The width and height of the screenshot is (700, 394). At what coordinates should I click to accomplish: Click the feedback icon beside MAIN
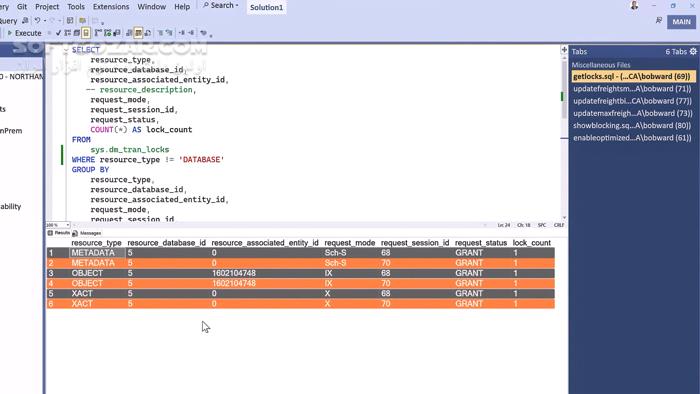click(659, 21)
